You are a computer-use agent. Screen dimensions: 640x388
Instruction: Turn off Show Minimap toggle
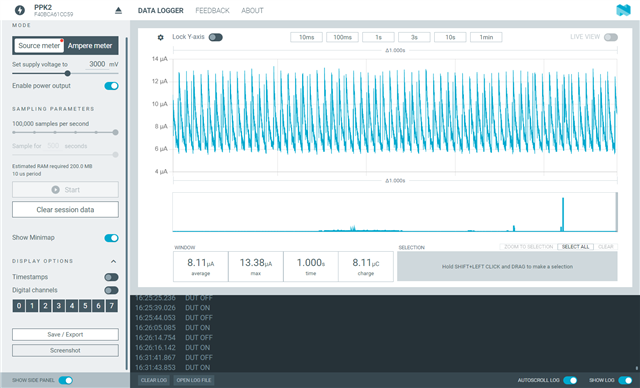(111, 238)
